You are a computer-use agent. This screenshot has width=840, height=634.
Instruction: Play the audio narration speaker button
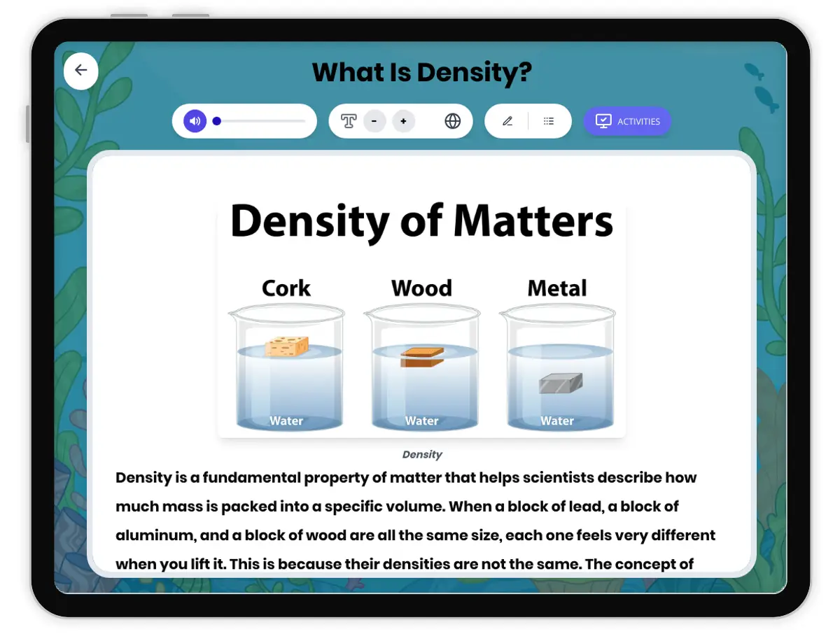click(x=195, y=121)
